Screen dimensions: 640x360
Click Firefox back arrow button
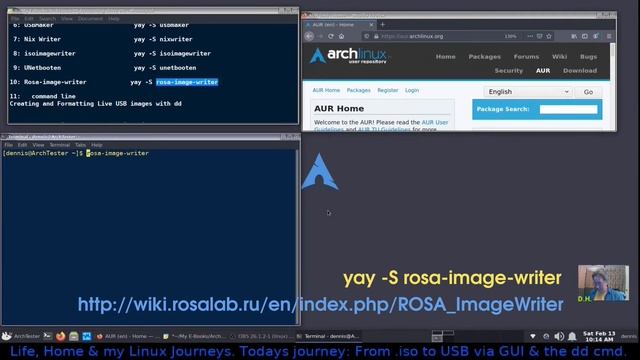[309, 36]
